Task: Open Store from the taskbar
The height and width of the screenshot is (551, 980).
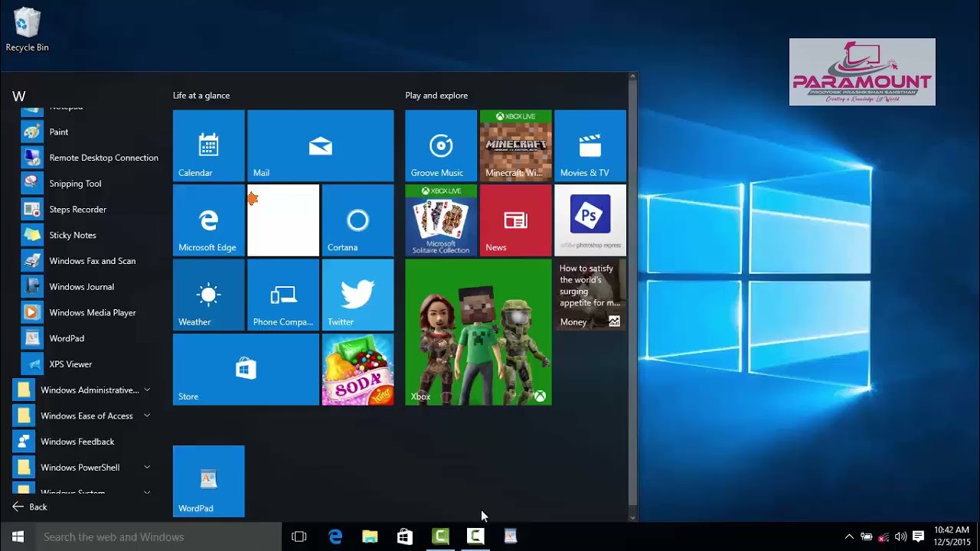Action: 405,537
